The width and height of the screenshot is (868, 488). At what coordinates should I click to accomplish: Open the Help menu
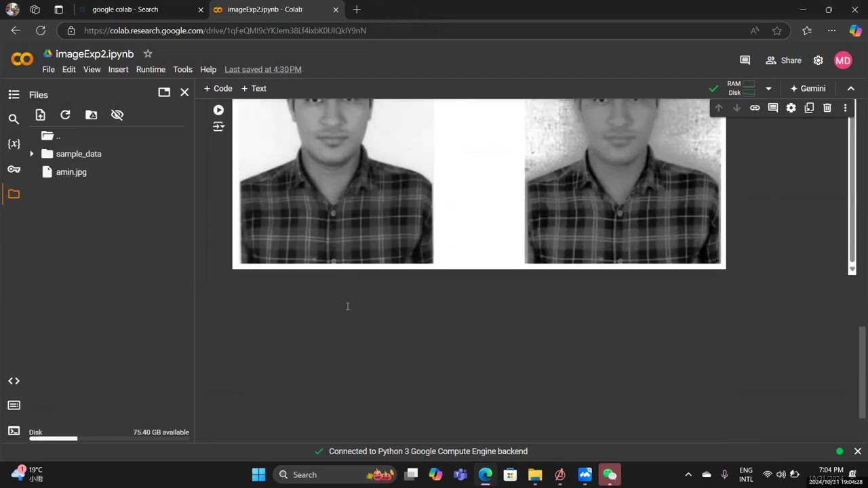[x=208, y=70]
